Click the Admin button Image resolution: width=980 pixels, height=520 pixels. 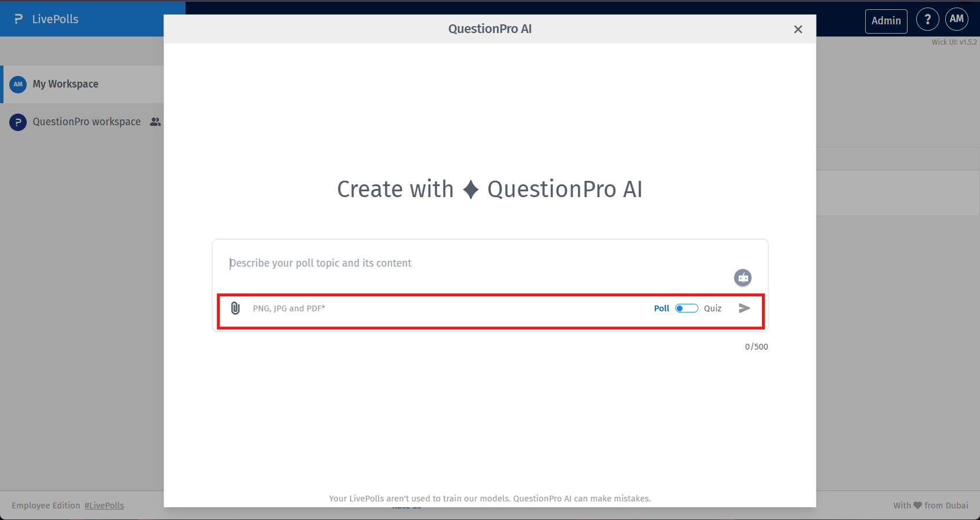pyautogui.click(x=886, y=21)
